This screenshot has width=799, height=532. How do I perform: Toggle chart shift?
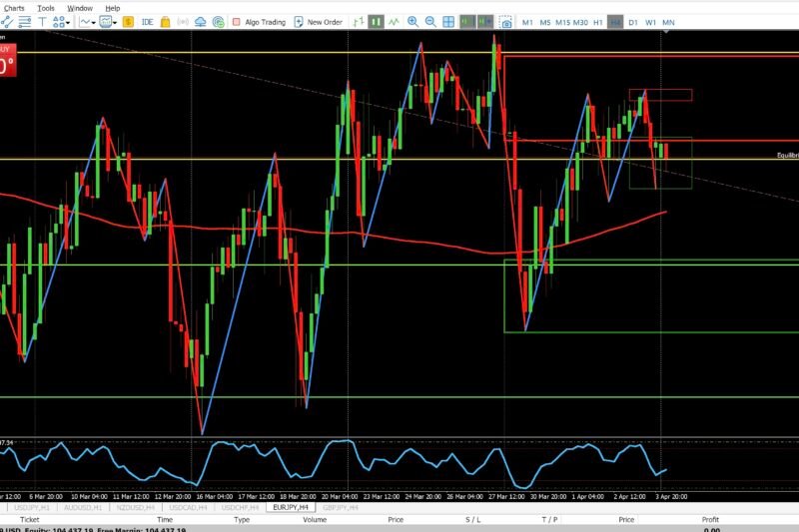pyautogui.click(x=485, y=22)
